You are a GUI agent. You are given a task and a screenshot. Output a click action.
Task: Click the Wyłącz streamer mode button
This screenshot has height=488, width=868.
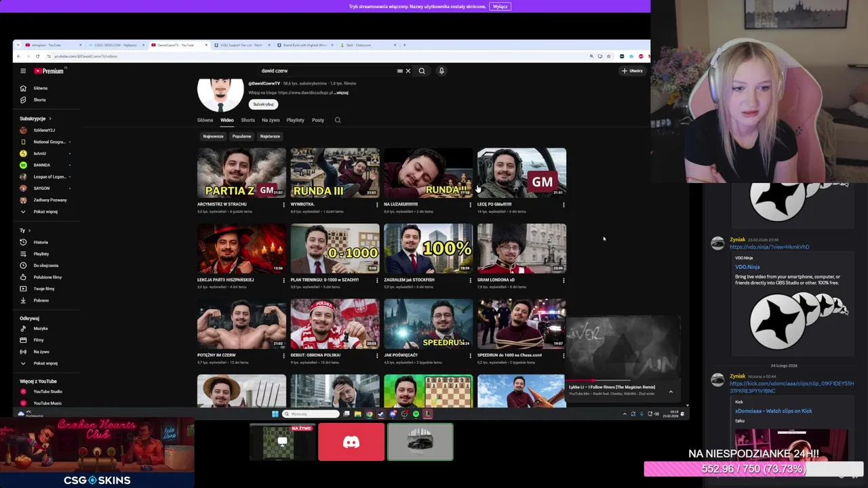point(500,6)
